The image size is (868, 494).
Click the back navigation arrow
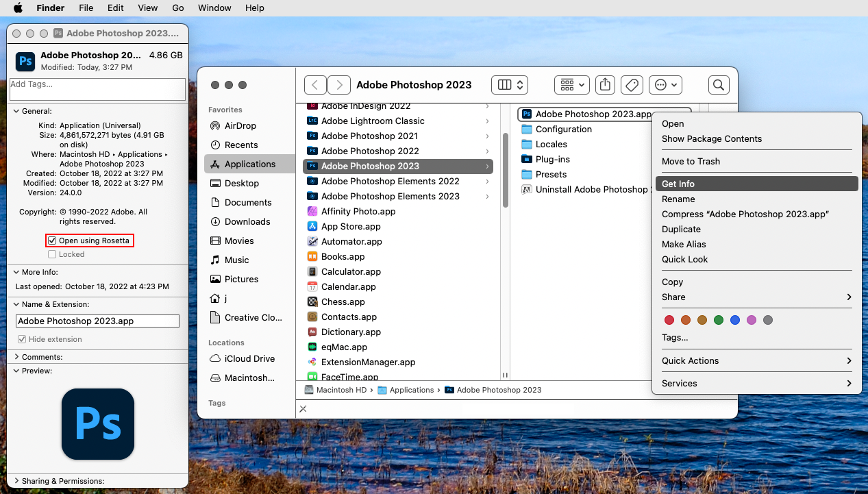(x=314, y=84)
